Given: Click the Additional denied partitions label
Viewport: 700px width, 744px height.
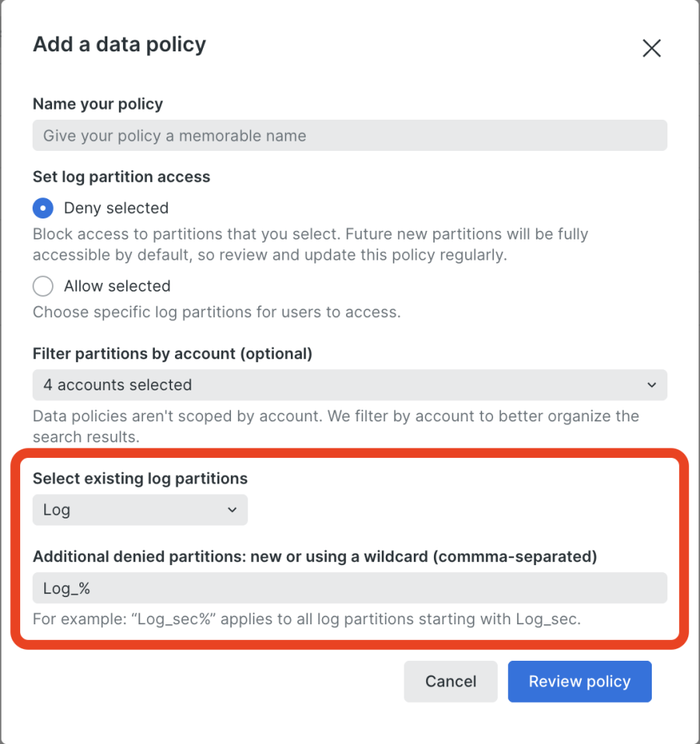Looking at the screenshot, I should [314, 557].
